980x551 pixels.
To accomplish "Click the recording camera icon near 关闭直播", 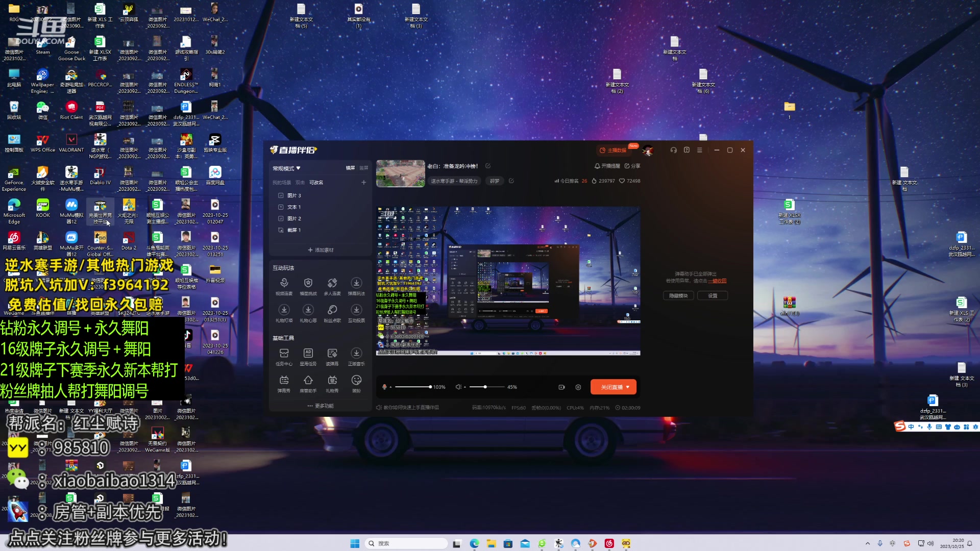I will (x=561, y=387).
